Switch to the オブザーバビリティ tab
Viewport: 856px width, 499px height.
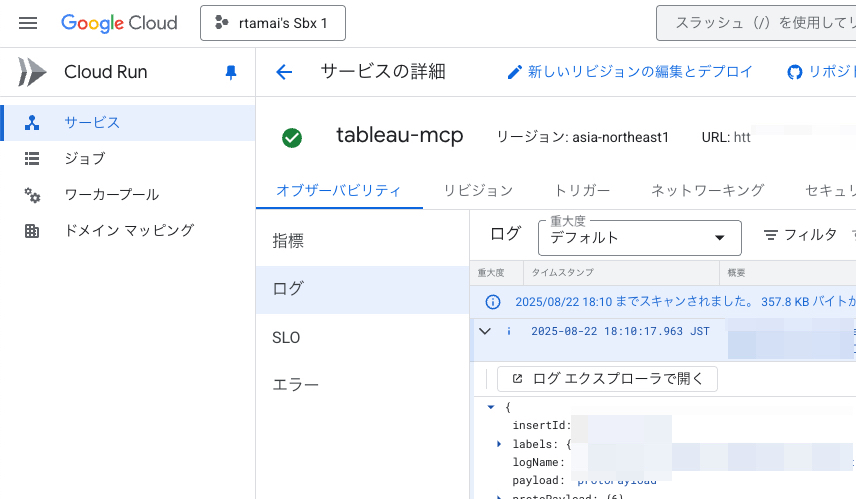[x=339, y=191]
